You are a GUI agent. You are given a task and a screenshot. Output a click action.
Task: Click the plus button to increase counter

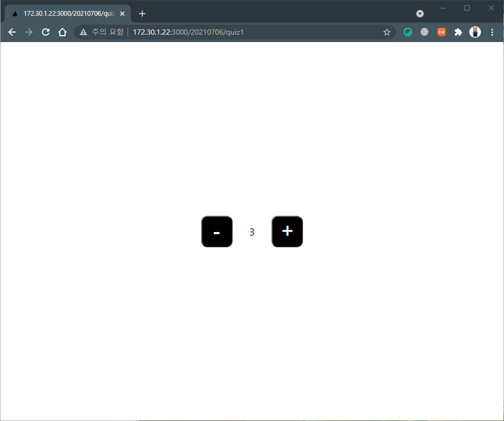pos(287,231)
